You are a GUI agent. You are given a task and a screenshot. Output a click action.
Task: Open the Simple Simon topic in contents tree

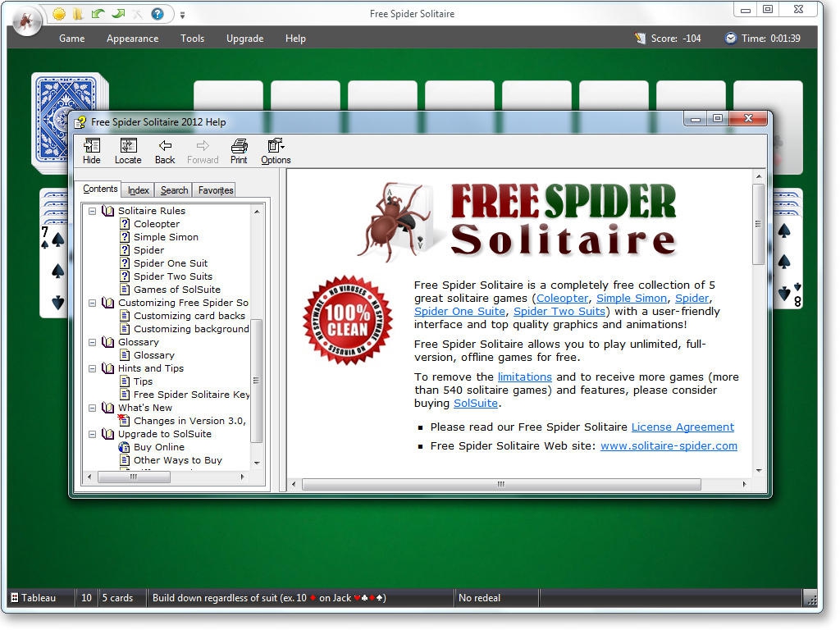pyautogui.click(x=166, y=237)
